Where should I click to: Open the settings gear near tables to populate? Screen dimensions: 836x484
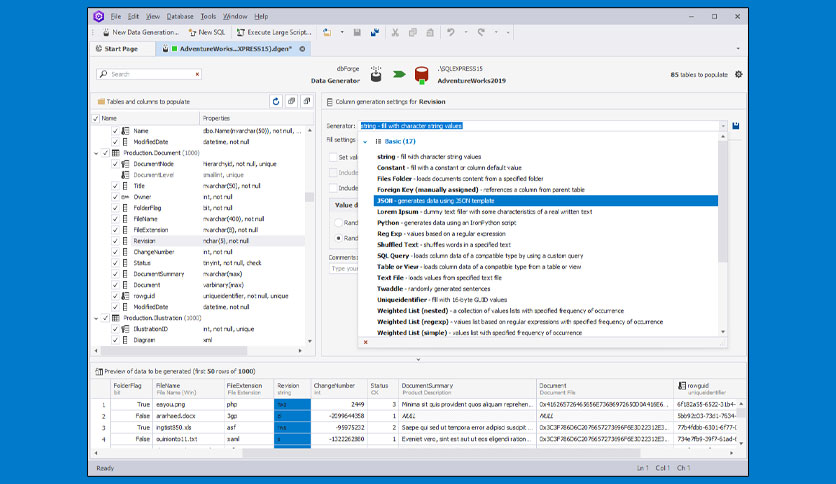pyautogui.click(x=738, y=75)
